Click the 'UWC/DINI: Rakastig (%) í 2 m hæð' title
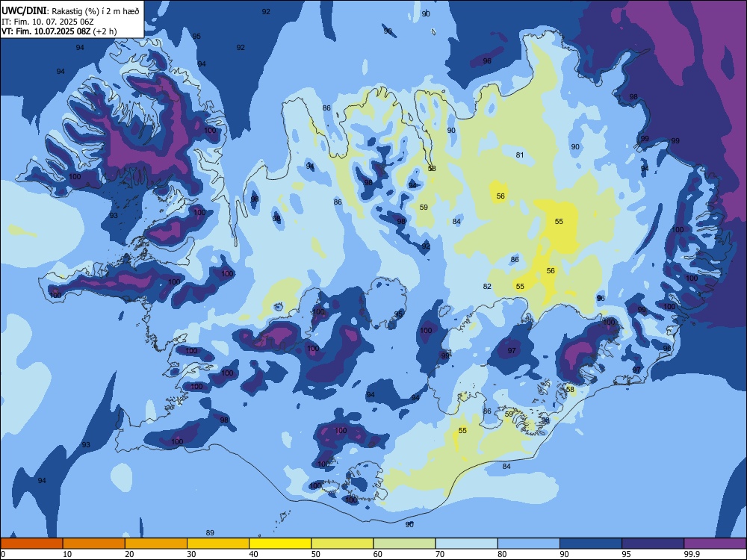Image resolution: width=747 pixels, height=560 pixels. coord(70,11)
